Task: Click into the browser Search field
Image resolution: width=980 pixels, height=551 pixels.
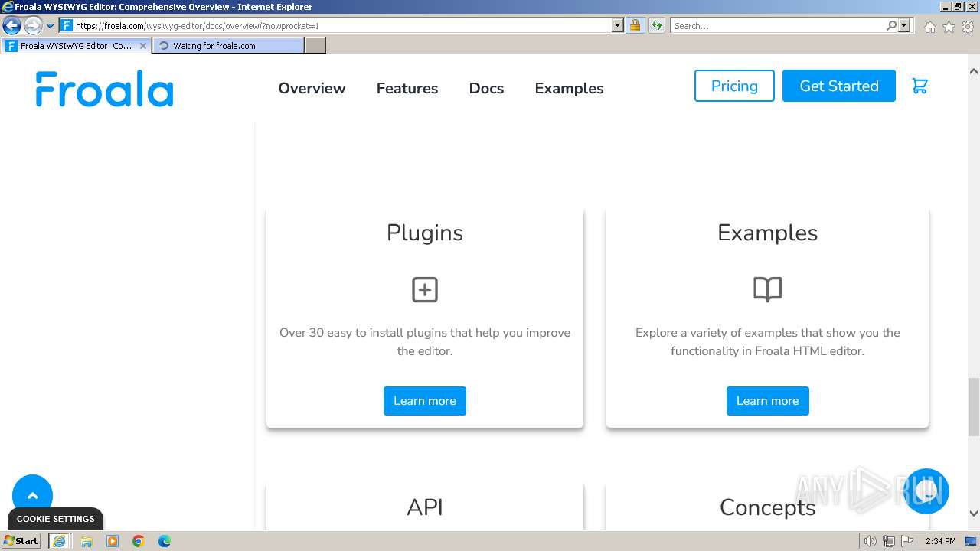Action: click(778, 25)
